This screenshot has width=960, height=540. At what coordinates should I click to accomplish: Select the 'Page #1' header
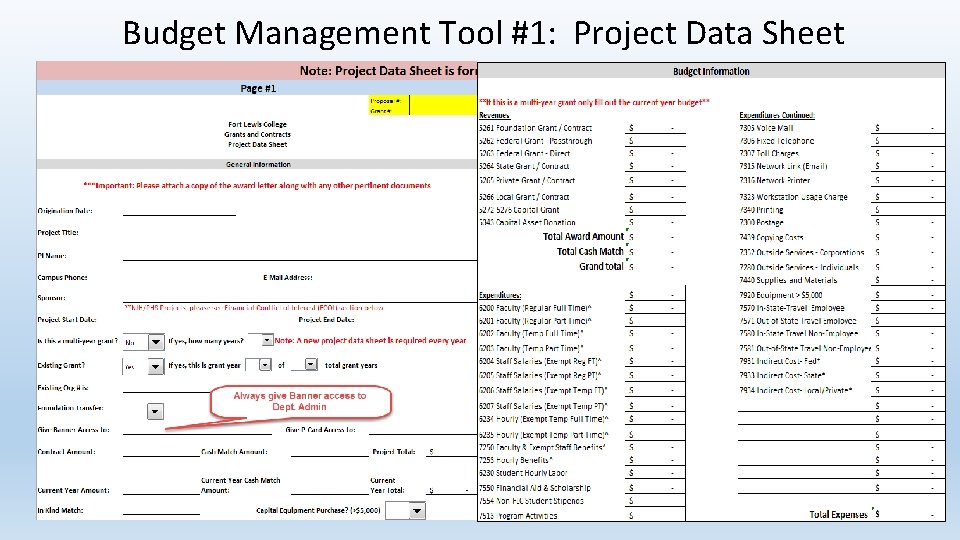coord(258,88)
